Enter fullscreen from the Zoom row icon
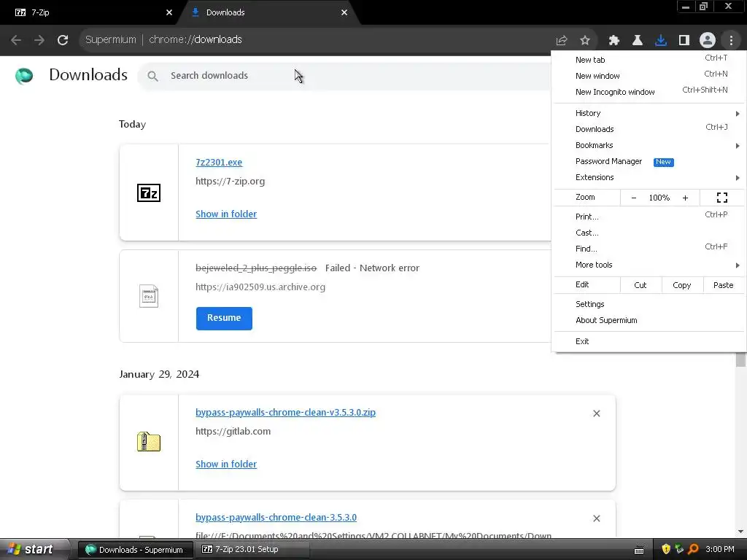The height and width of the screenshot is (560, 747). pyautogui.click(x=722, y=198)
